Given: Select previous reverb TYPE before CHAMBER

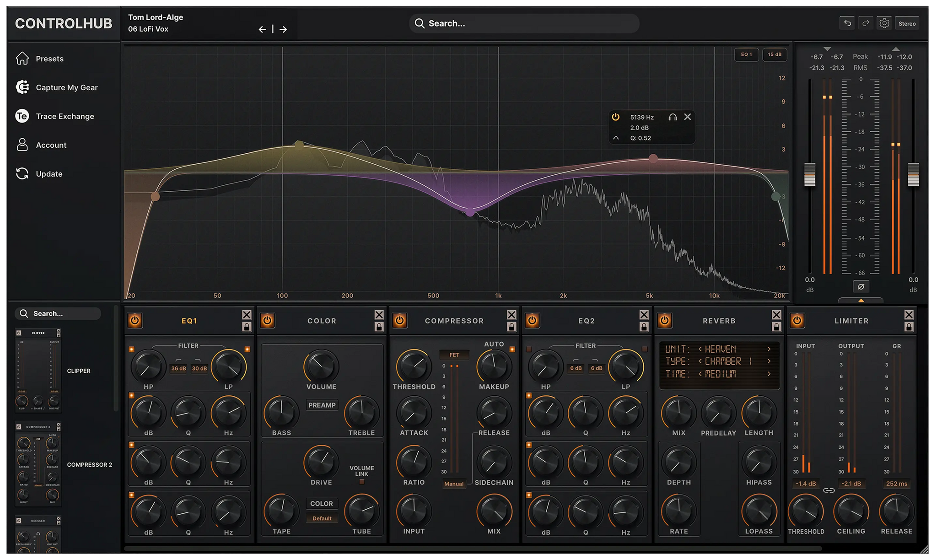Looking at the screenshot, I should tap(700, 361).
